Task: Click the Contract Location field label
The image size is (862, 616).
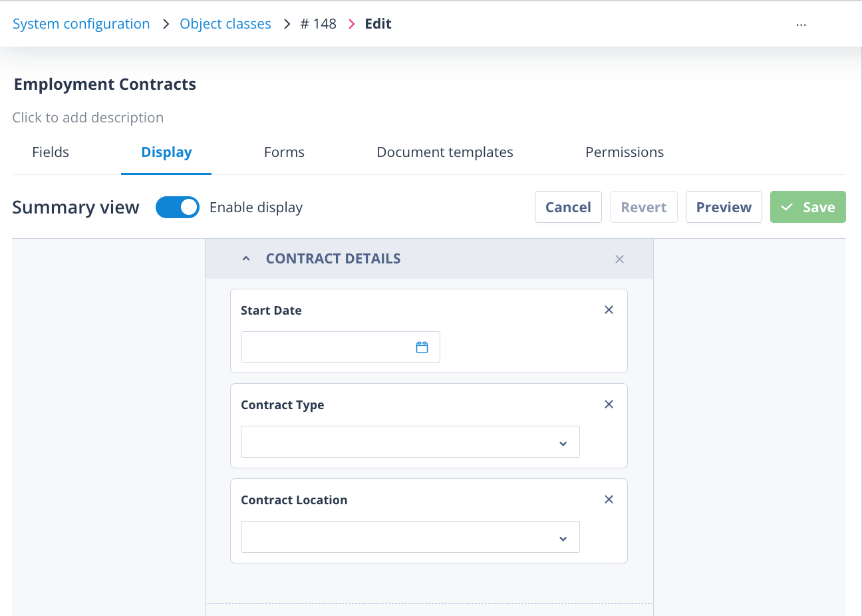Action: point(294,500)
